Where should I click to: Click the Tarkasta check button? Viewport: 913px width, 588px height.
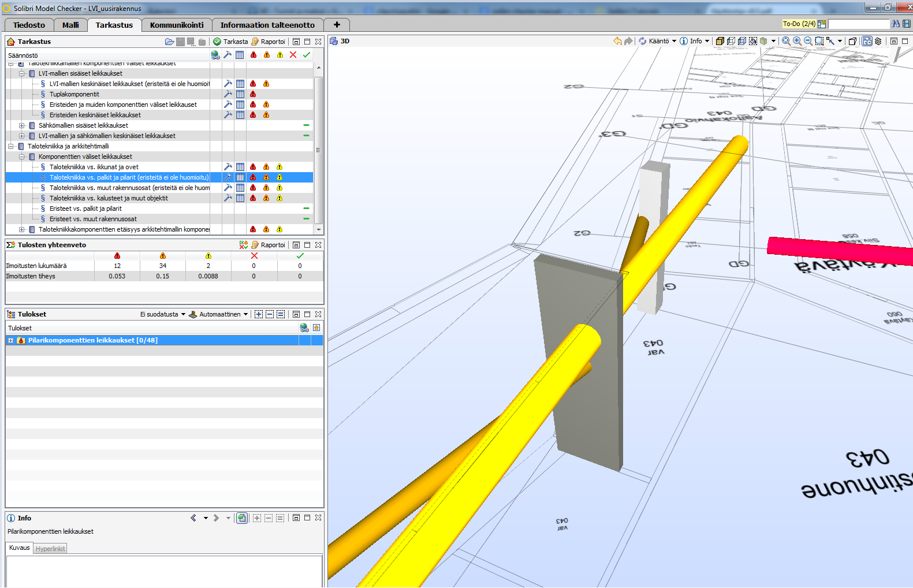click(x=230, y=42)
